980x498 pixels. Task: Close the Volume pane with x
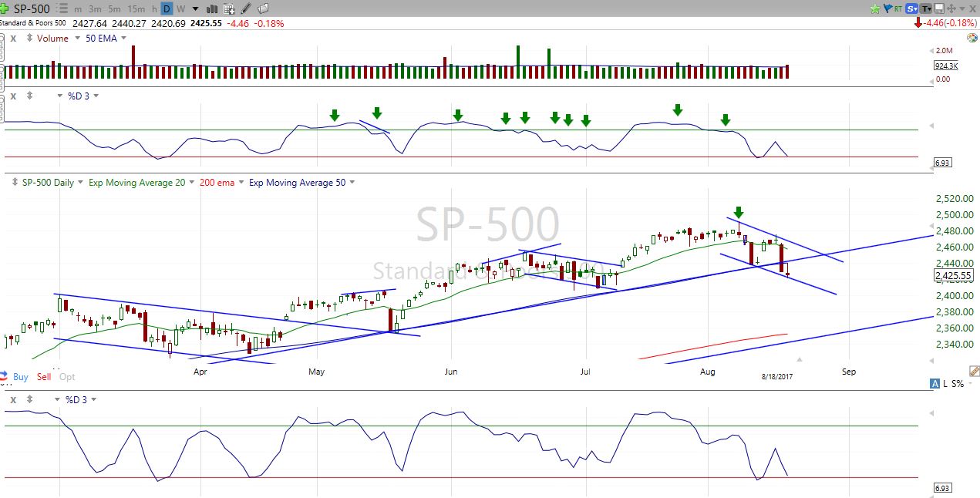point(13,38)
